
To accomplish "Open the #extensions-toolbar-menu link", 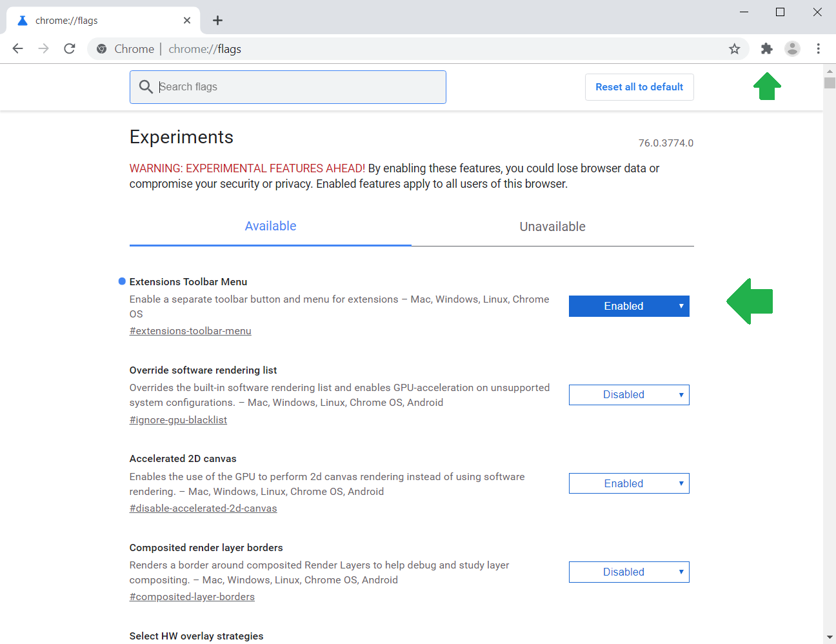I will pyautogui.click(x=190, y=330).
